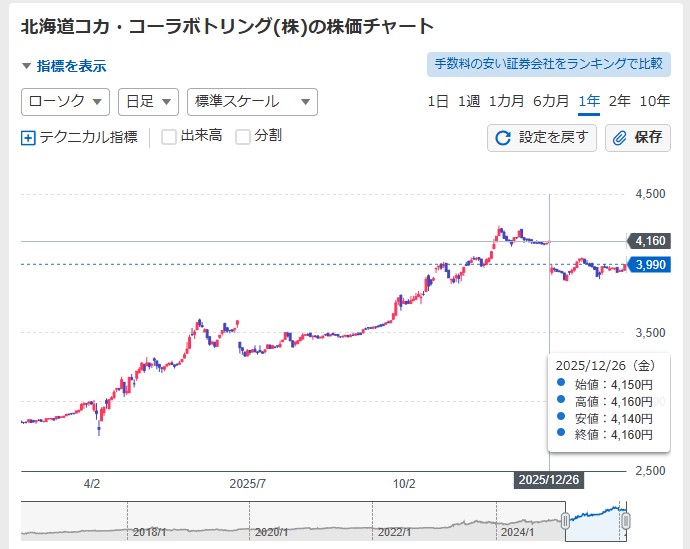Enable the 出来高 volume checkbox

click(x=169, y=137)
